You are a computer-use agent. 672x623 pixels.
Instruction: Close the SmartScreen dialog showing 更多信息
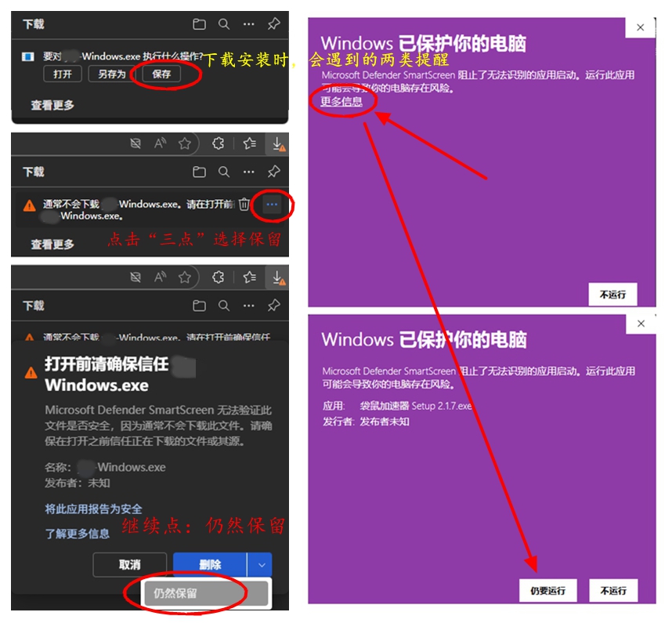tap(641, 27)
